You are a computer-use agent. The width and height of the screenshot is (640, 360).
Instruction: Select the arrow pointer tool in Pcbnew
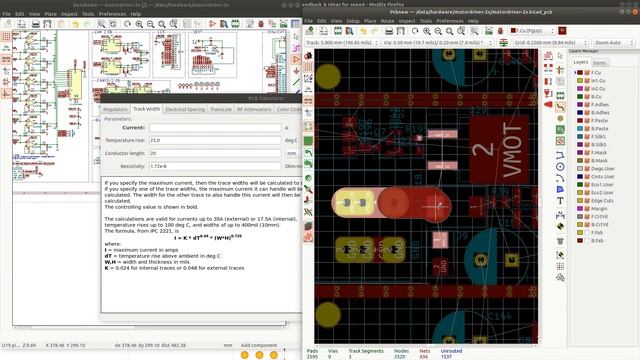pos(560,56)
